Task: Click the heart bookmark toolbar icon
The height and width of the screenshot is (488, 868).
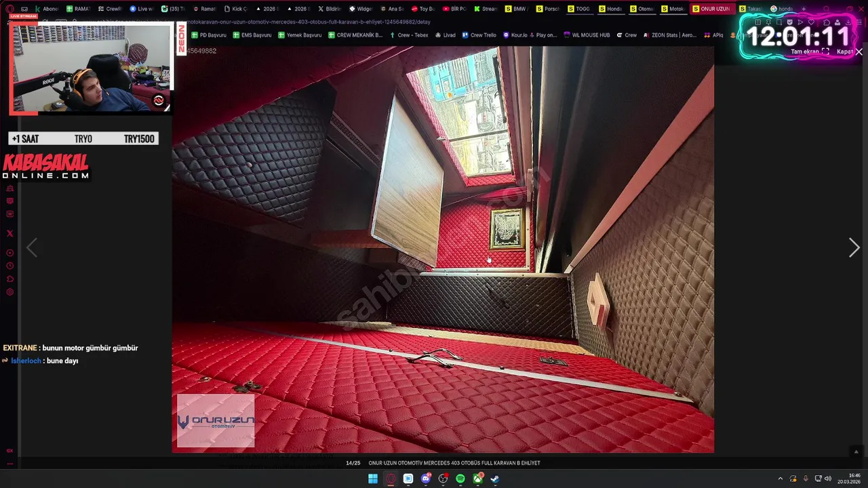Action: 811,22
